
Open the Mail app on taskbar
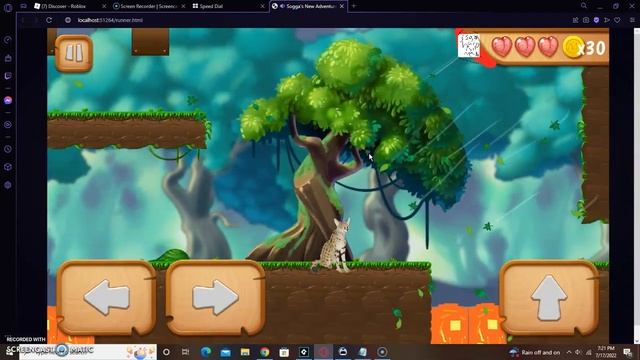coord(225,352)
